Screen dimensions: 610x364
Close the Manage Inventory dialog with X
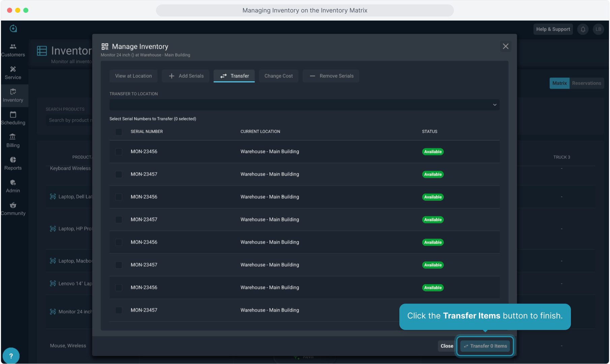coord(506,47)
